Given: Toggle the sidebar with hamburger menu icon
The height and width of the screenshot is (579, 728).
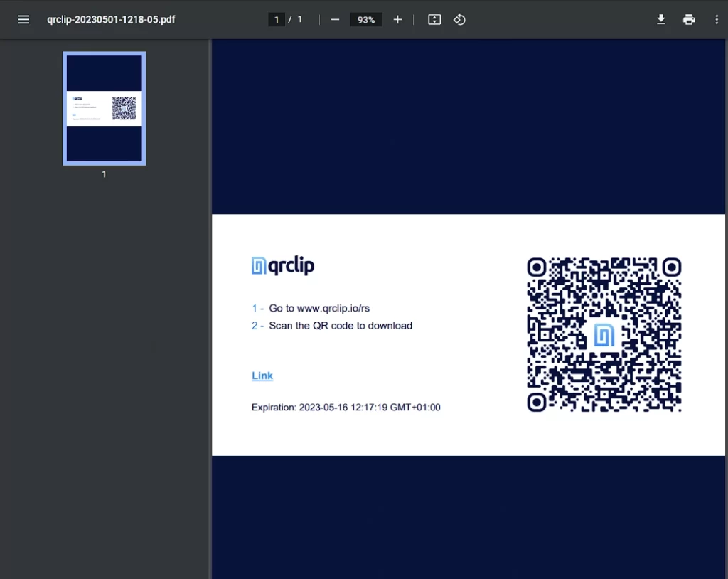Looking at the screenshot, I should click(x=23, y=19).
